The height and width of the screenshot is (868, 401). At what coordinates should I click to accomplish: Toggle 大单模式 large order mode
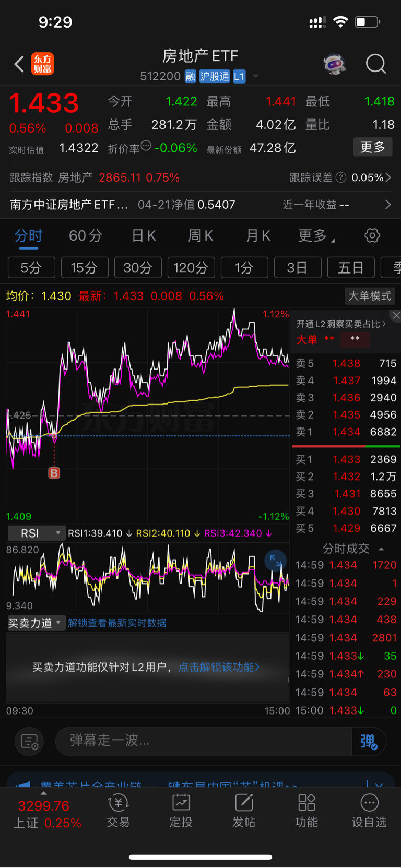point(370,296)
